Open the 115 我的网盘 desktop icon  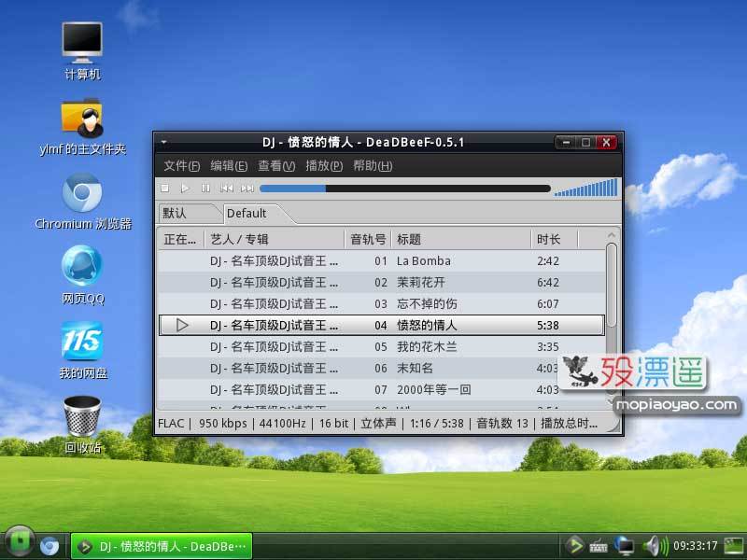pyautogui.click(x=82, y=350)
